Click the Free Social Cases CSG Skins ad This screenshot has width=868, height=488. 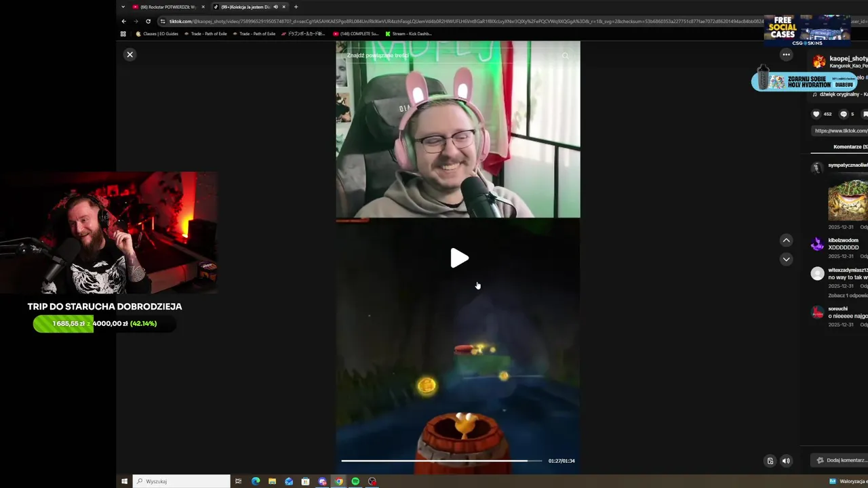807,30
